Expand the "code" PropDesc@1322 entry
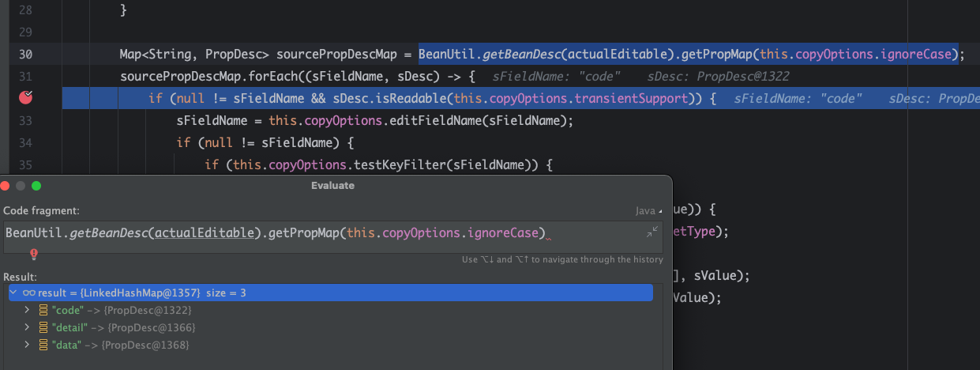Screen dimensions: 980x370 coord(26,310)
